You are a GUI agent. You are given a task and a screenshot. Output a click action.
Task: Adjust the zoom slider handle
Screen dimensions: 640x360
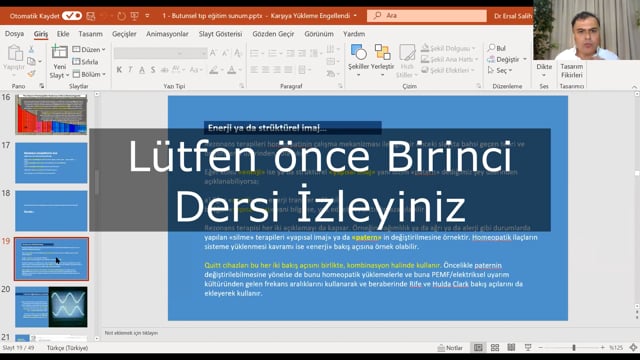pyautogui.click(x=574, y=347)
